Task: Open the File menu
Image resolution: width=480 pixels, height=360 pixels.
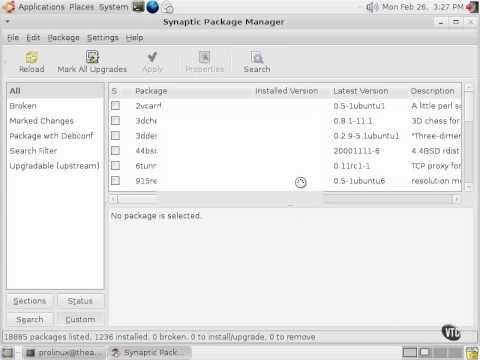Action: 13,37
